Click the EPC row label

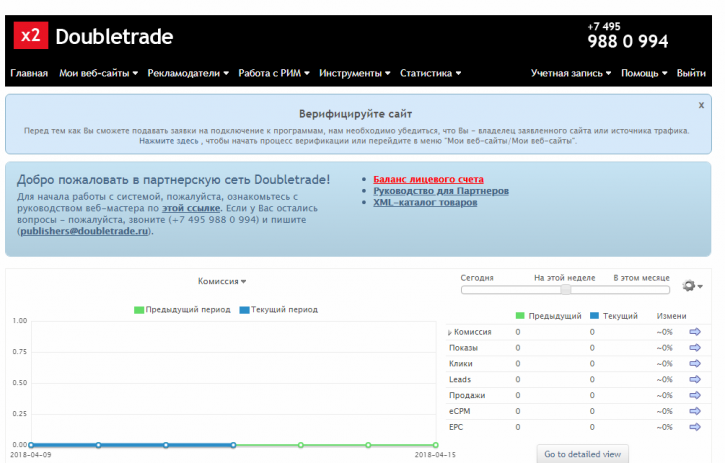click(x=455, y=427)
